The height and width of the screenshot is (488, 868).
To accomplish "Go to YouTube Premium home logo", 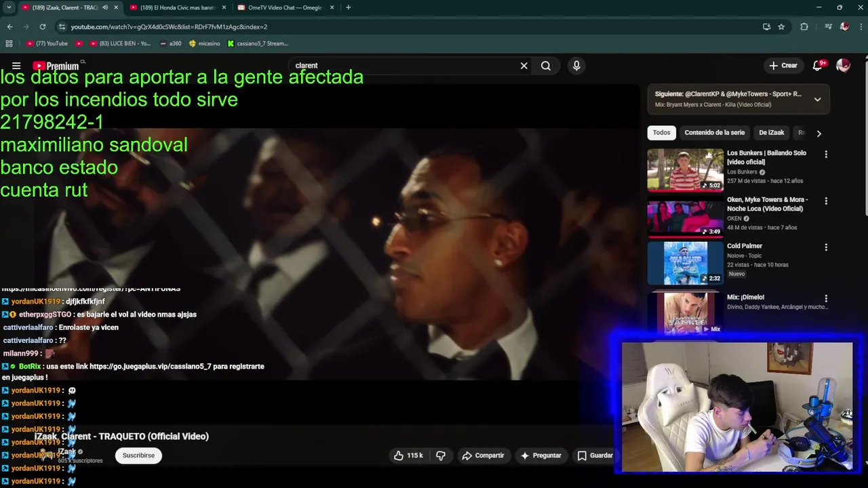I will pos(56,66).
